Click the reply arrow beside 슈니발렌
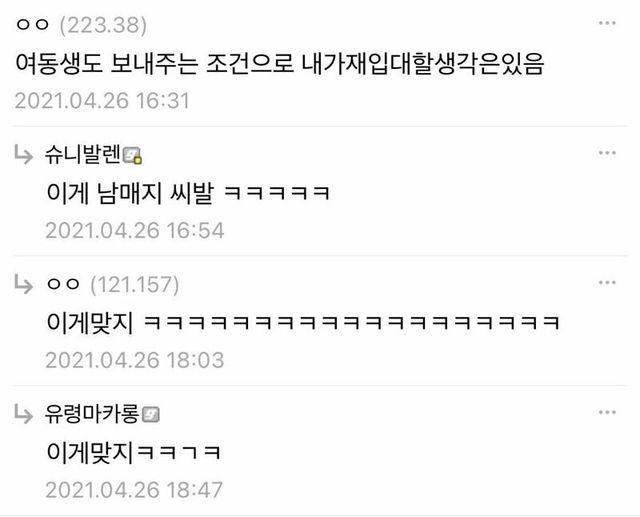This screenshot has width=640, height=517. coord(23,155)
